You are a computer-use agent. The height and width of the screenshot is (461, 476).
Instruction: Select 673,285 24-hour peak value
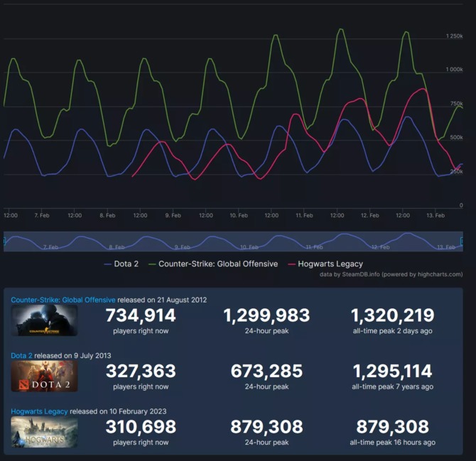click(x=266, y=371)
